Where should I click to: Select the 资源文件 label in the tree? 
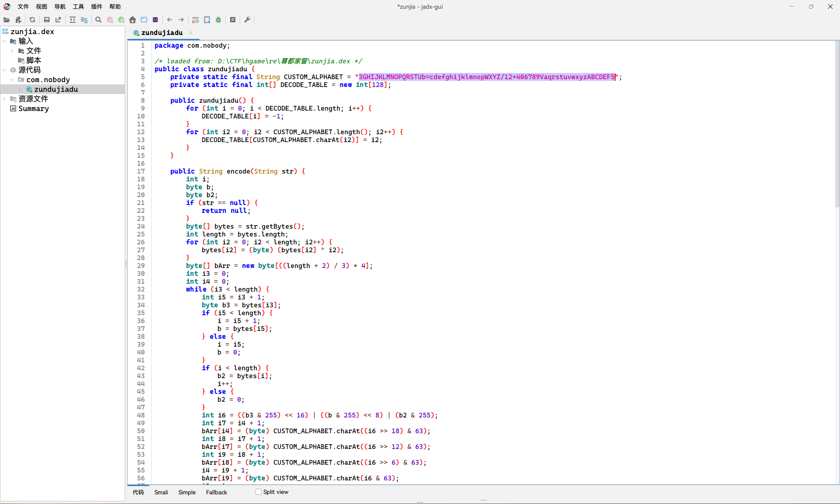[33, 99]
